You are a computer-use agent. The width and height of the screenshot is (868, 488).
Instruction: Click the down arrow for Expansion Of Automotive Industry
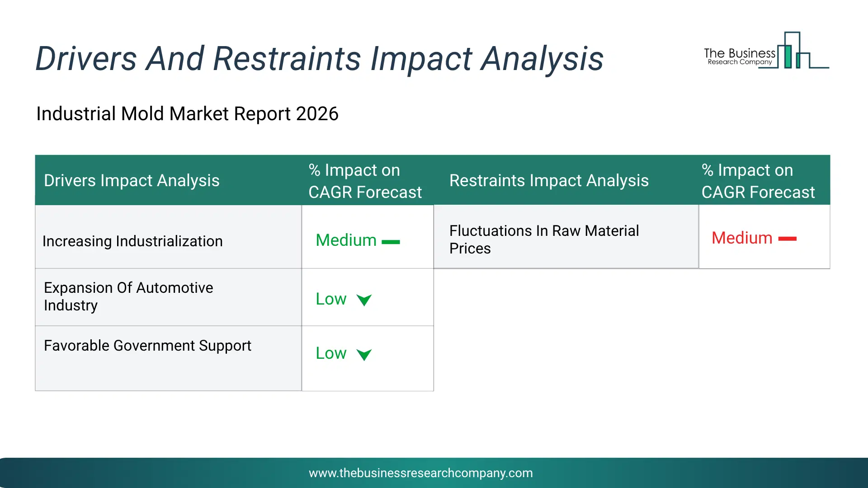point(364,300)
